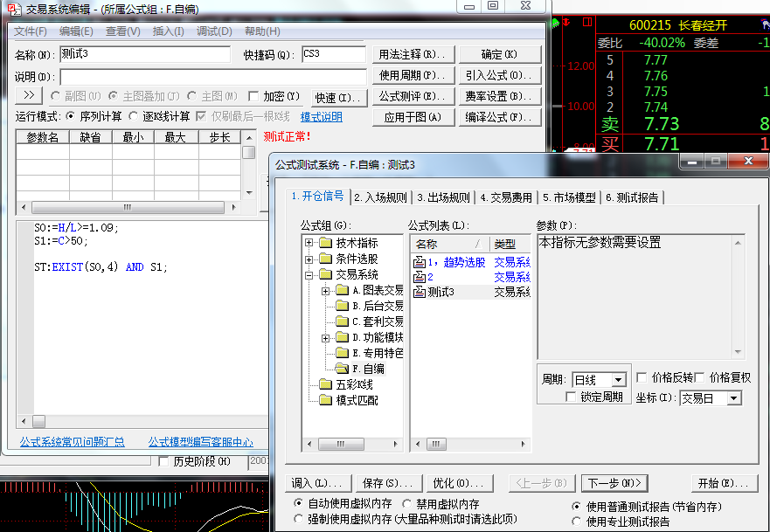This screenshot has width=770, height=532.
Task: Click the open F.自编 folder icon
Action: point(342,369)
